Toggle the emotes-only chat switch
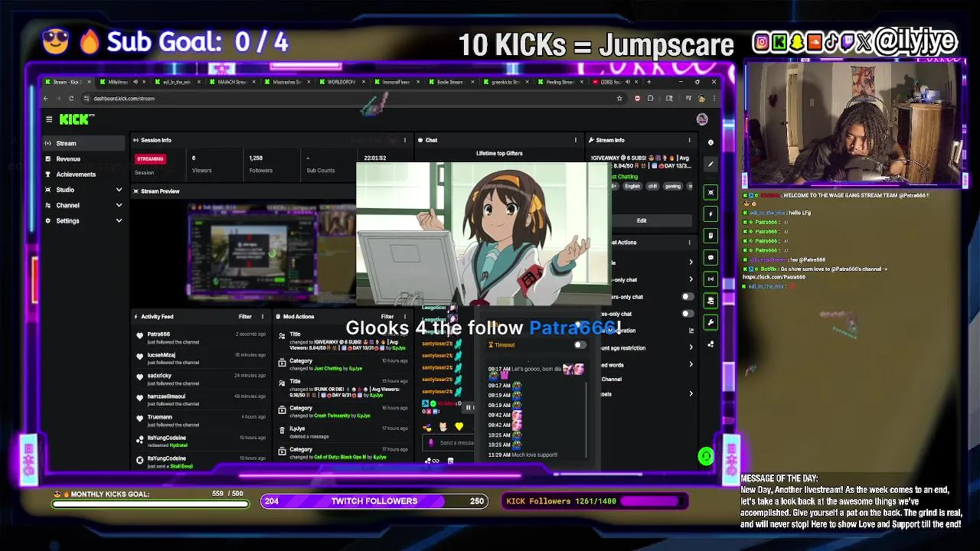Image resolution: width=980 pixels, height=551 pixels. coord(687,314)
